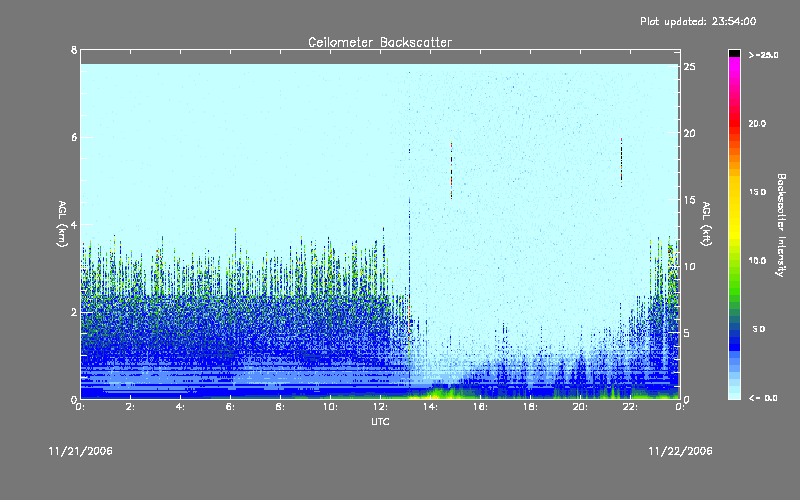800x500 pixels.
Task: Pick the black top segment of the colorbar
Action: coord(734,53)
